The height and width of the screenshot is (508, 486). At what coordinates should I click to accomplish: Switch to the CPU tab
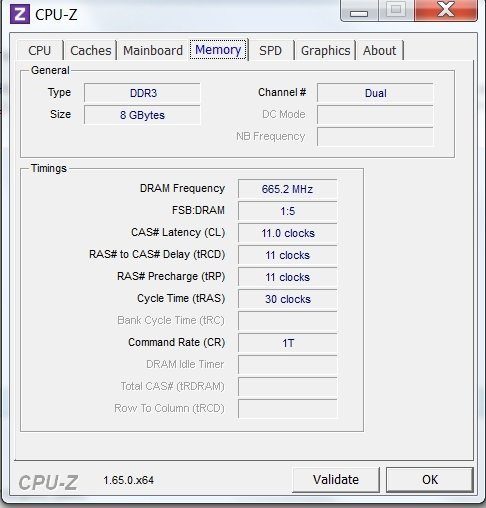pyautogui.click(x=40, y=51)
